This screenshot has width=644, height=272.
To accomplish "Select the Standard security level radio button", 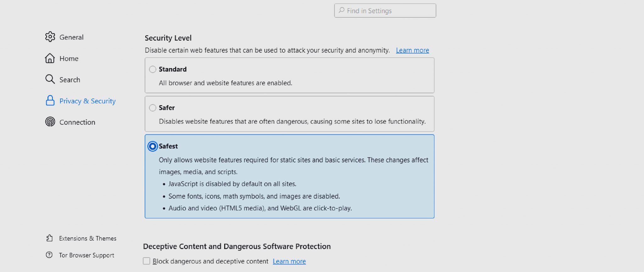I will (153, 69).
